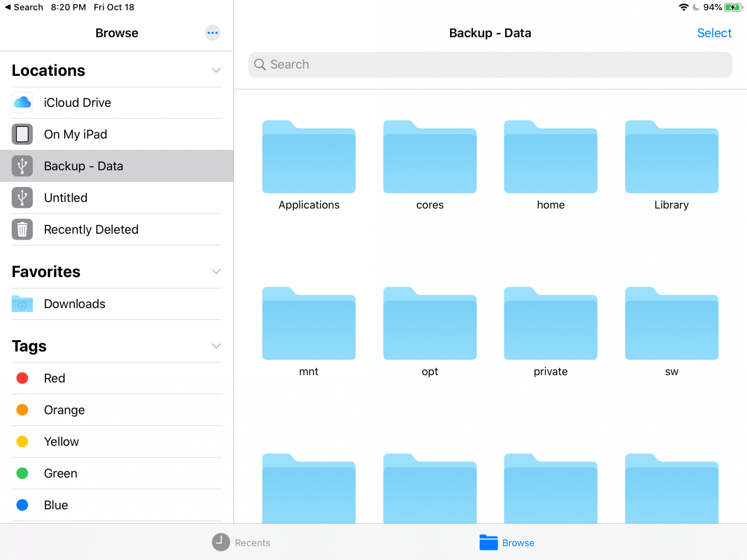Switch to the Browse tab
This screenshot has height=560, width=747.
coord(507,542)
